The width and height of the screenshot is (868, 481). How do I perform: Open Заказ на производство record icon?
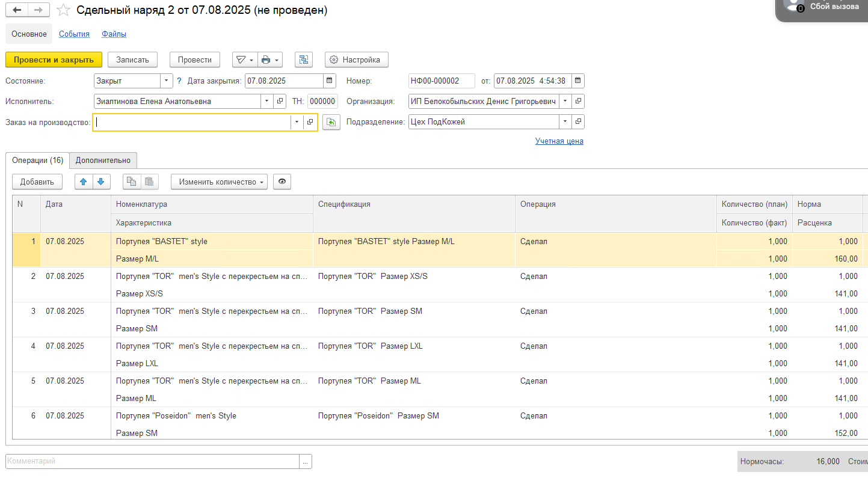click(310, 121)
